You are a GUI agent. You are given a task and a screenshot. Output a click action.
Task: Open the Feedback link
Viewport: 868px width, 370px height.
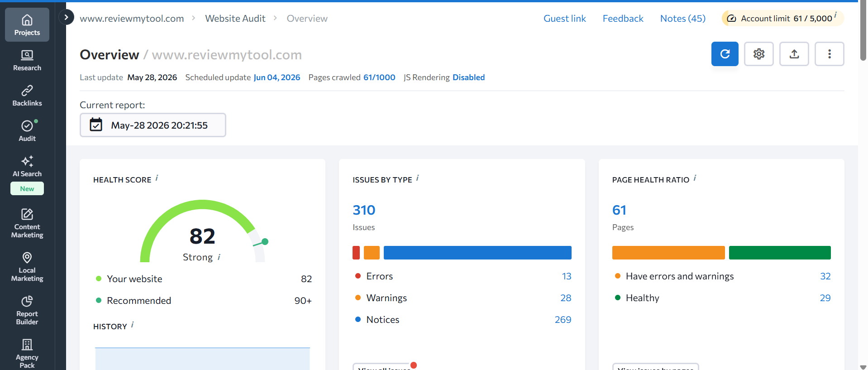pos(623,19)
